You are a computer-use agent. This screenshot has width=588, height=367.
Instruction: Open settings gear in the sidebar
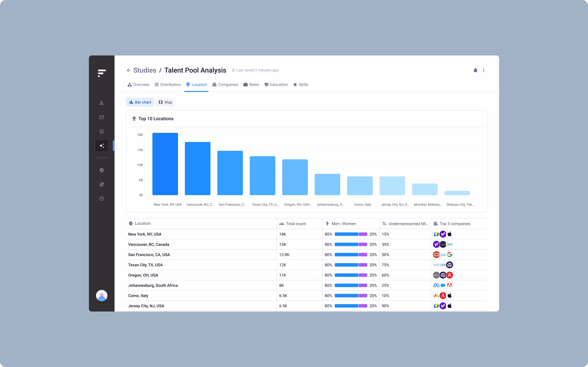pos(102,170)
